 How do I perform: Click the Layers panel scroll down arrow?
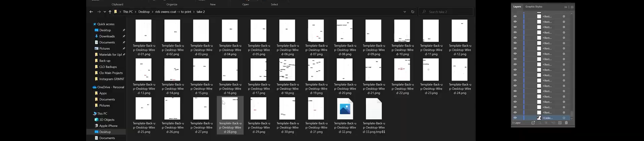[x=572, y=119]
